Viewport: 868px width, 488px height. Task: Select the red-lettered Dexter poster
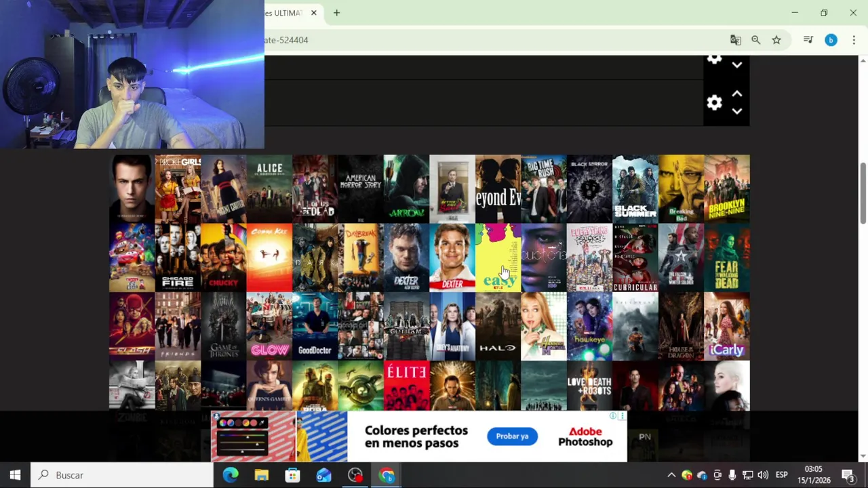tap(452, 258)
